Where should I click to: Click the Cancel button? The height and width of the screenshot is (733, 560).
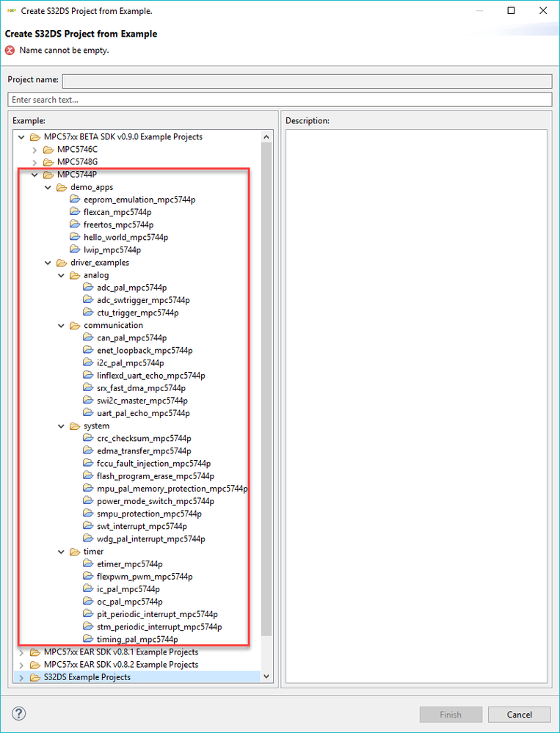[520, 715]
